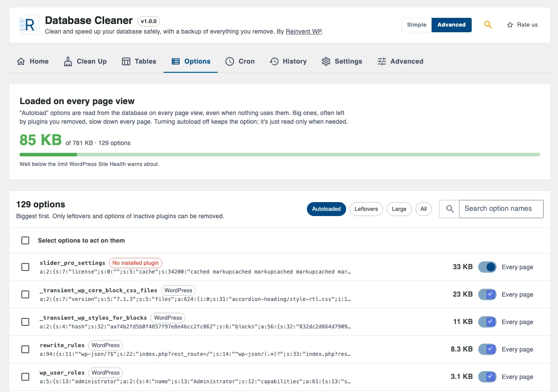558x392 pixels.
Task: Select Advanced mode button
Action: 452,25
